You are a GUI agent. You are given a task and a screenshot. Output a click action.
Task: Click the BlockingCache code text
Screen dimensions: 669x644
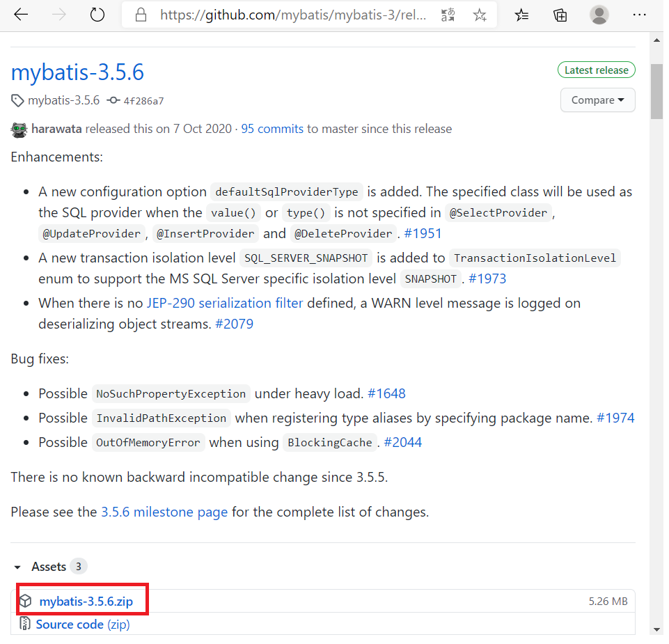[330, 443]
